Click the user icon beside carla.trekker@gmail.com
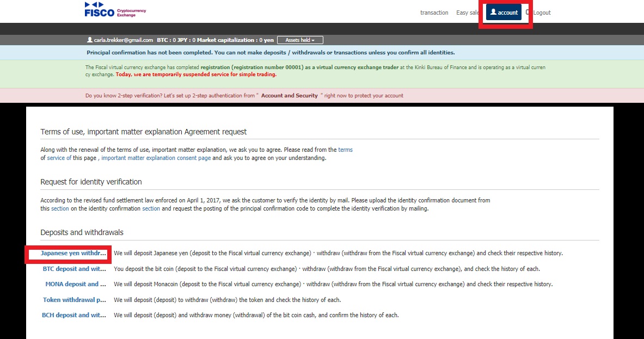 coord(89,40)
